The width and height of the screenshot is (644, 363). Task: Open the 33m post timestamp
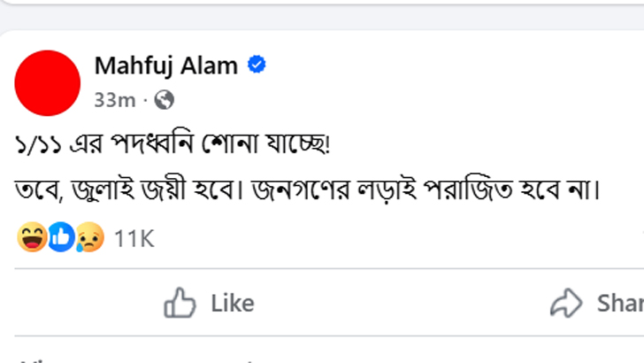pyautogui.click(x=115, y=100)
